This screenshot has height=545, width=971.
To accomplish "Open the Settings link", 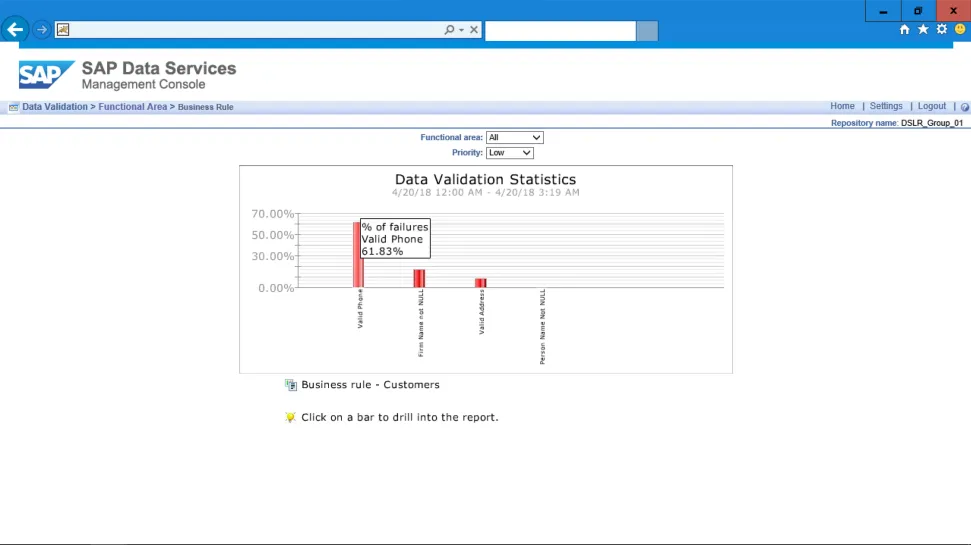I will (x=886, y=106).
